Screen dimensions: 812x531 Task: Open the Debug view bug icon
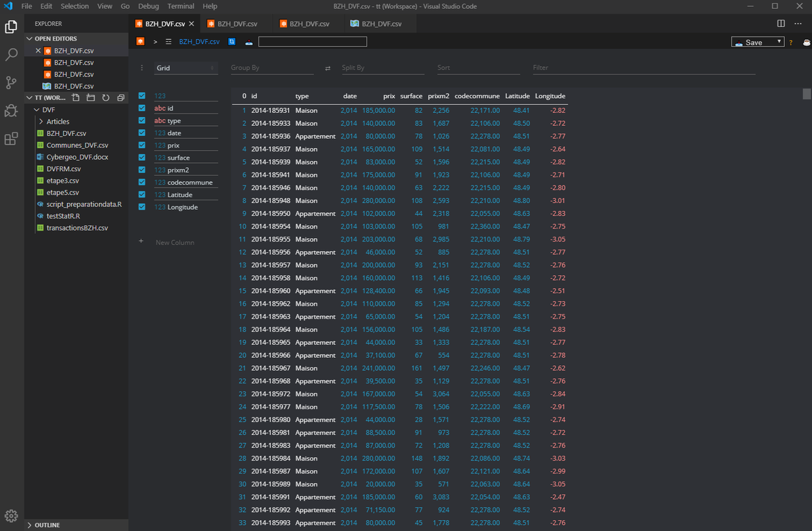click(x=12, y=111)
